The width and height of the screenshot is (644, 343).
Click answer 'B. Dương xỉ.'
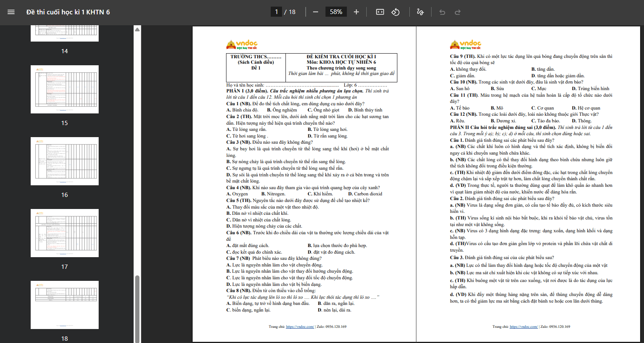tap(503, 121)
